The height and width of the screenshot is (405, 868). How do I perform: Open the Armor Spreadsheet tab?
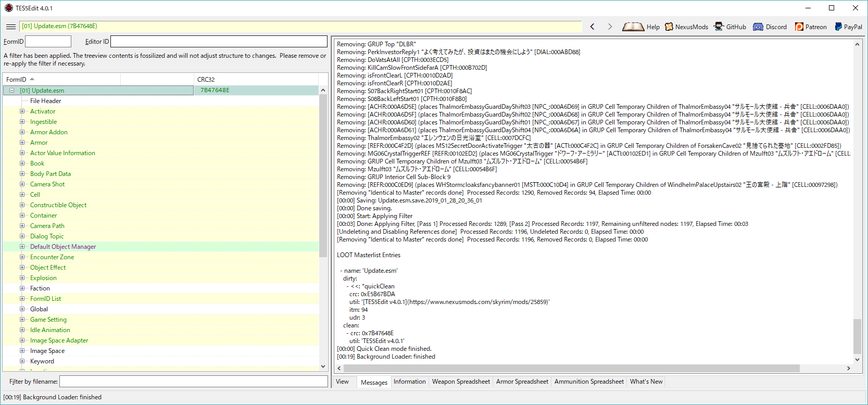point(522,382)
